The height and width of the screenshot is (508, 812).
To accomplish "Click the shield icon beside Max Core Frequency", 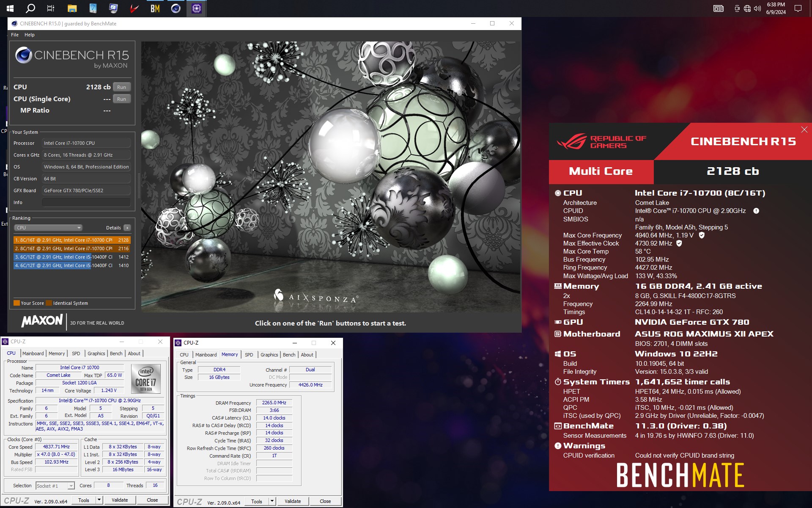I will 702,235.
